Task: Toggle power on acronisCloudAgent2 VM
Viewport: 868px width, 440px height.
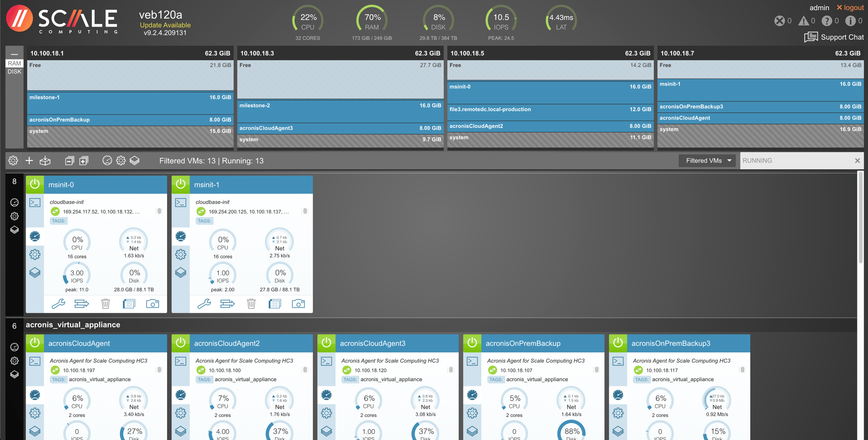Action: tap(181, 343)
